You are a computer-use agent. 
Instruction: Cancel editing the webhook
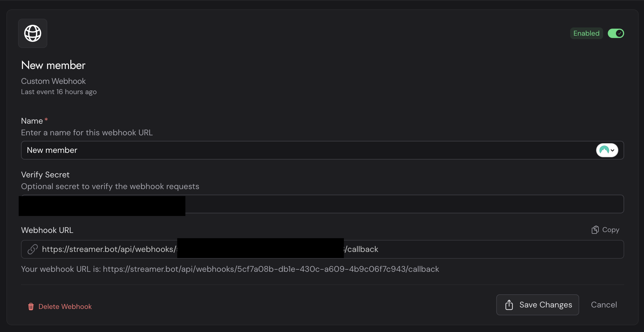tap(604, 305)
